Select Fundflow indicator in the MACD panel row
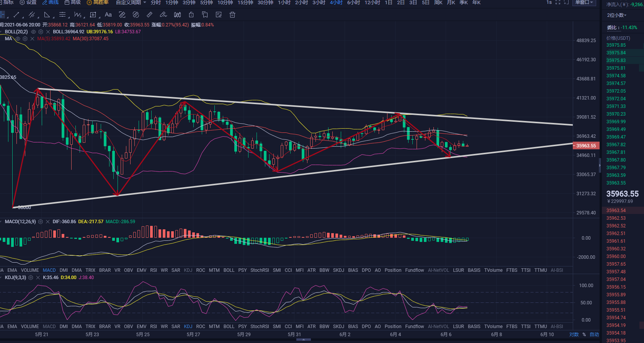Image resolution: width=644 pixels, height=343 pixels. click(x=415, y=270)
